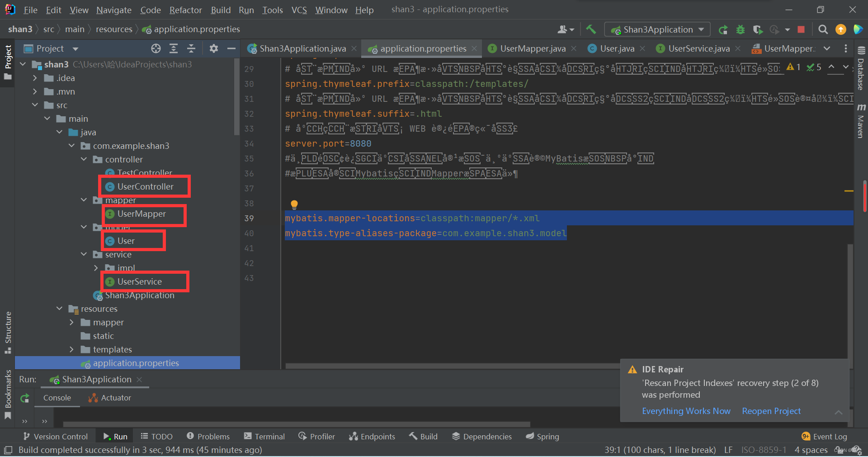Close the Shan3Application run tab
The image size is (868, 457).
tap(139, 380)
